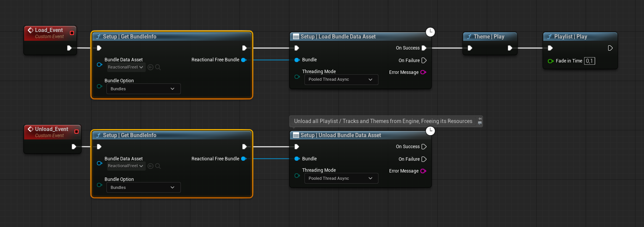Click latent clock icon on Load Bundle Data Asset
Image resolution: width=644 pixels, height=227 pixels.
point(430,32)
